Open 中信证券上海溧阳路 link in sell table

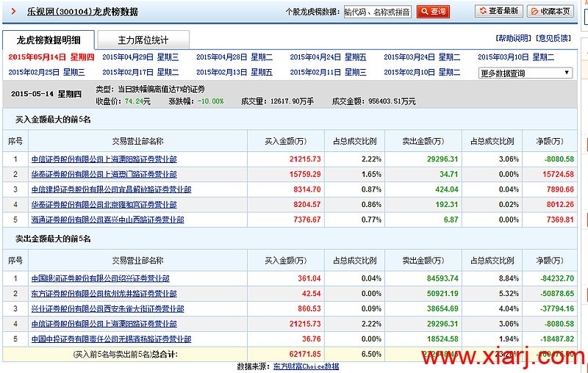[104, 324]
